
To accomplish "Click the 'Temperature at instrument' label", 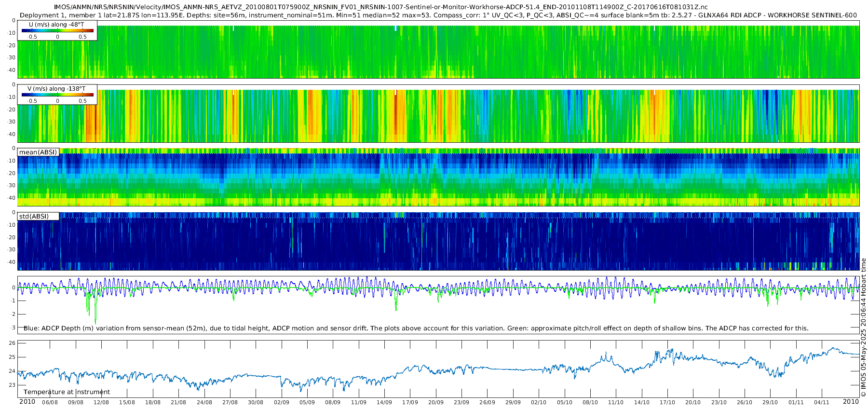I will pos(67,392).
